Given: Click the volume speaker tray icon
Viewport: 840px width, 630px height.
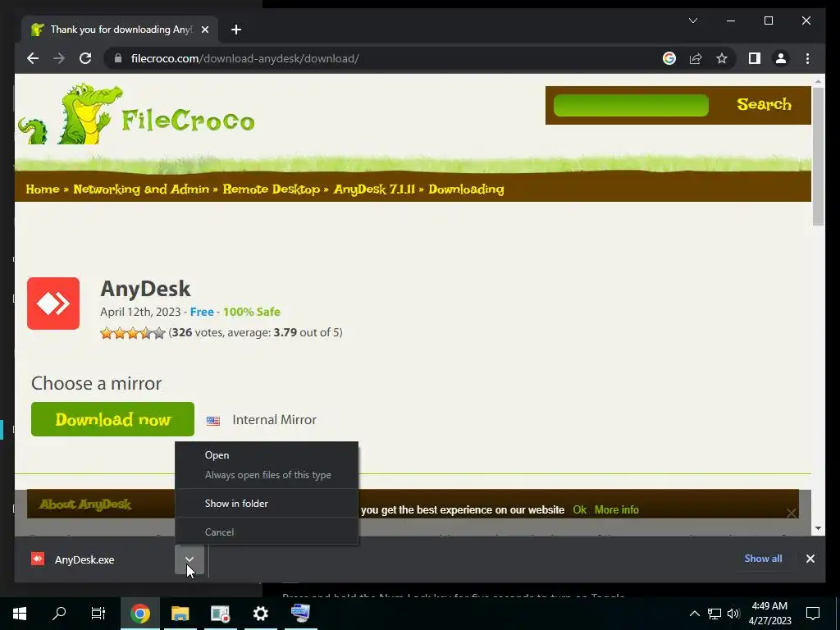Looking at the screenshot, I should tap(733, 614).
